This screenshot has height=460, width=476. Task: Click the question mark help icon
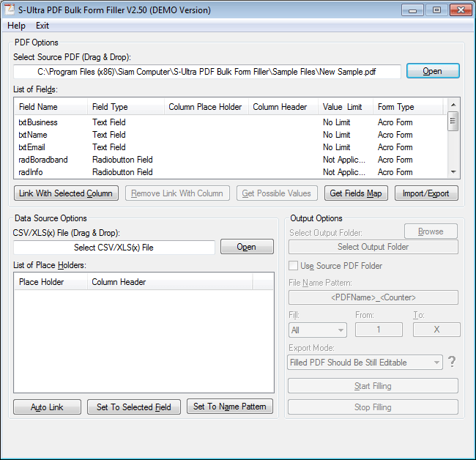pyautogui.click(x=452, y=362)
